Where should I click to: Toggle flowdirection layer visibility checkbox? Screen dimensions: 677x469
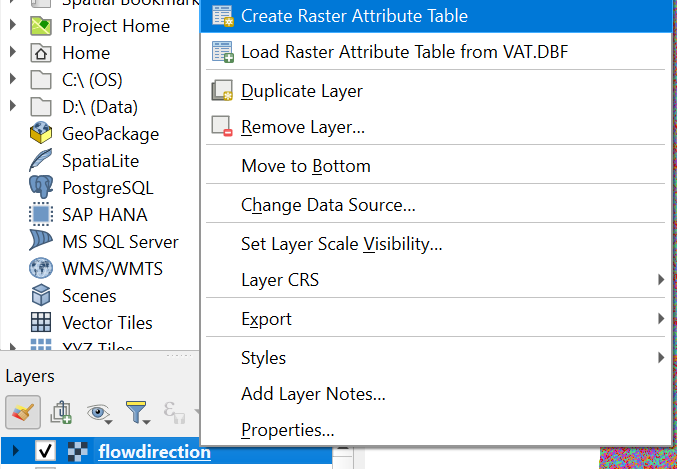click(45, 451)
